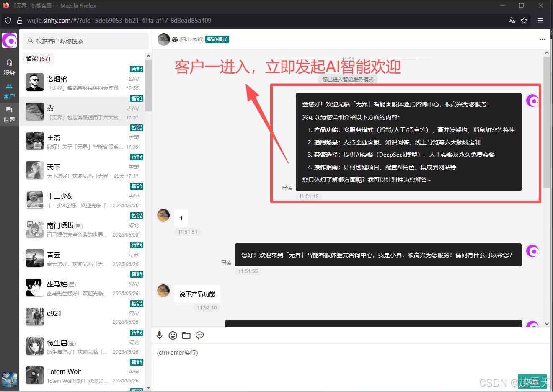Image resolution: width=553 pixels, height=392 pixels.
Task: Click customer avatar beside message 1
Action: click(163, 215)
